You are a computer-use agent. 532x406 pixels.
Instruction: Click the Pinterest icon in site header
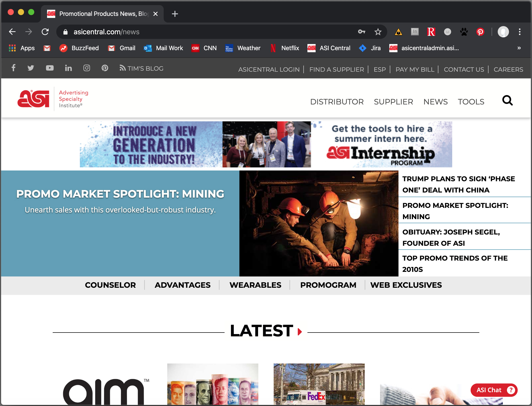105,68
